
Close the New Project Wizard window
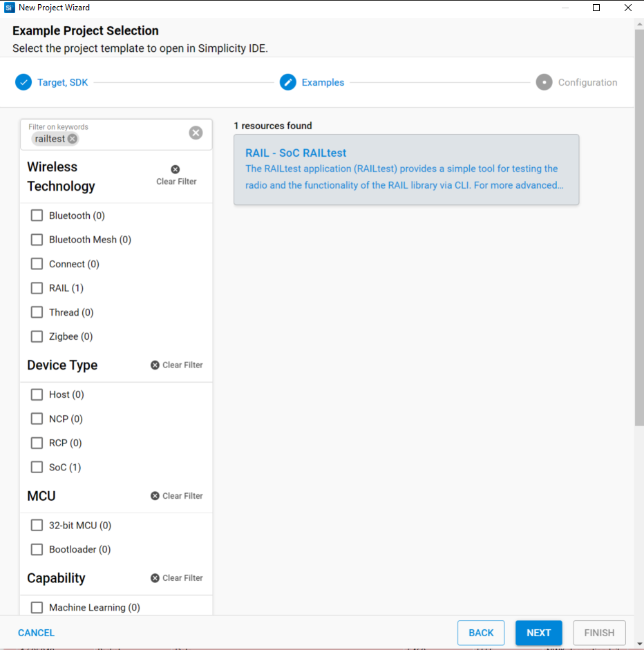628,8
